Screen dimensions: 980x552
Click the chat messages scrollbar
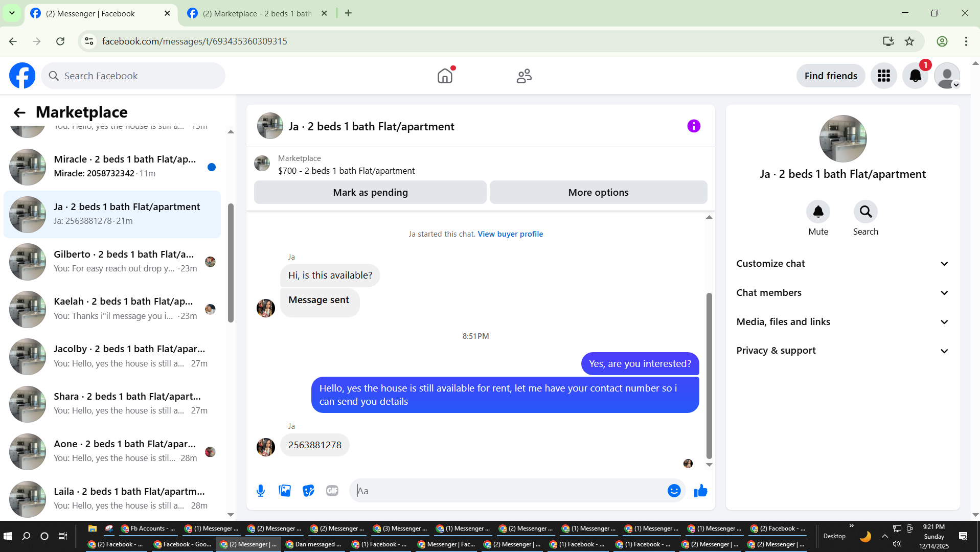[709, 376]
